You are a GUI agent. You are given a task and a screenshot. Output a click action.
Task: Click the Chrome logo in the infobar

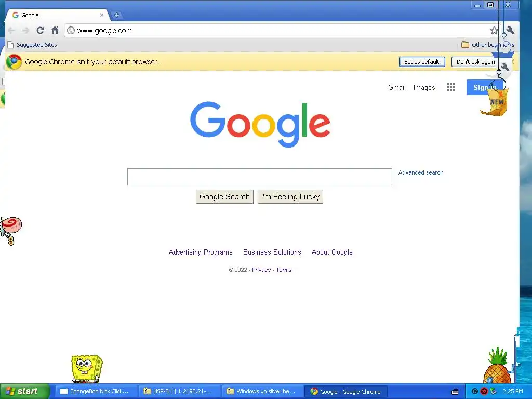tap(14, 62)
